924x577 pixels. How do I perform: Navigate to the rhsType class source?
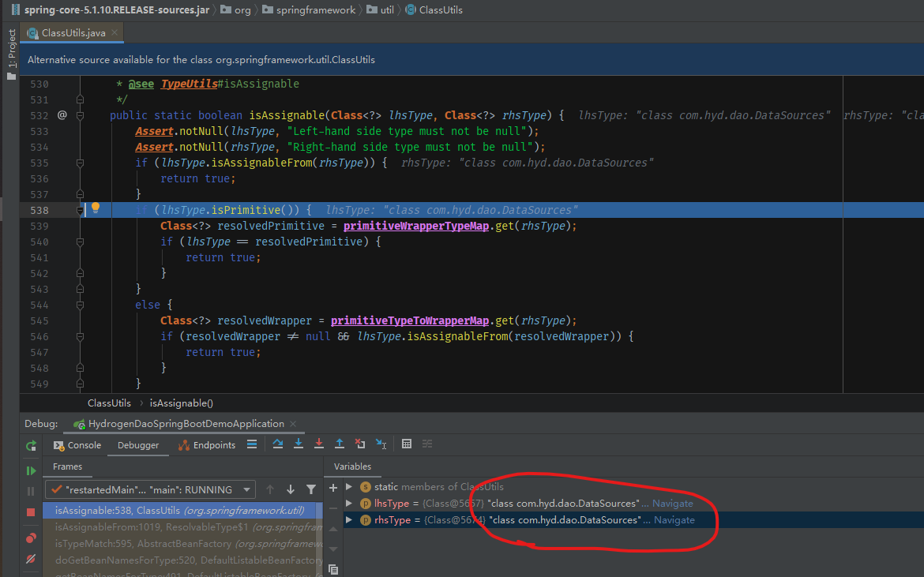[674, 520]
